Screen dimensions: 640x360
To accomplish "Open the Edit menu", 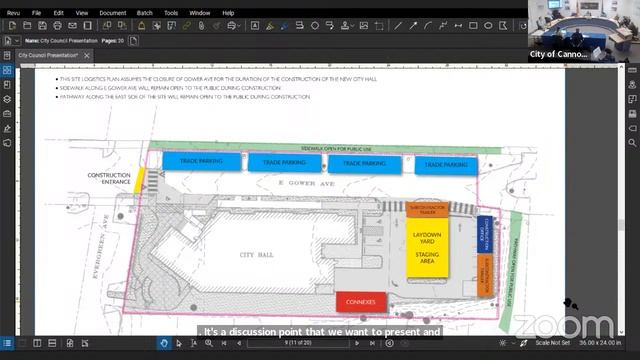I will (x=58, y=13).
